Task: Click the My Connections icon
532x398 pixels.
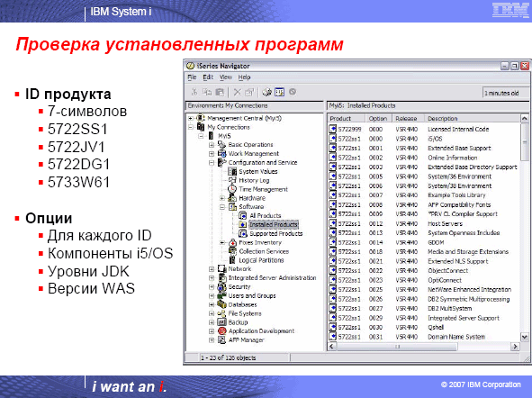Action: [201, 127]
